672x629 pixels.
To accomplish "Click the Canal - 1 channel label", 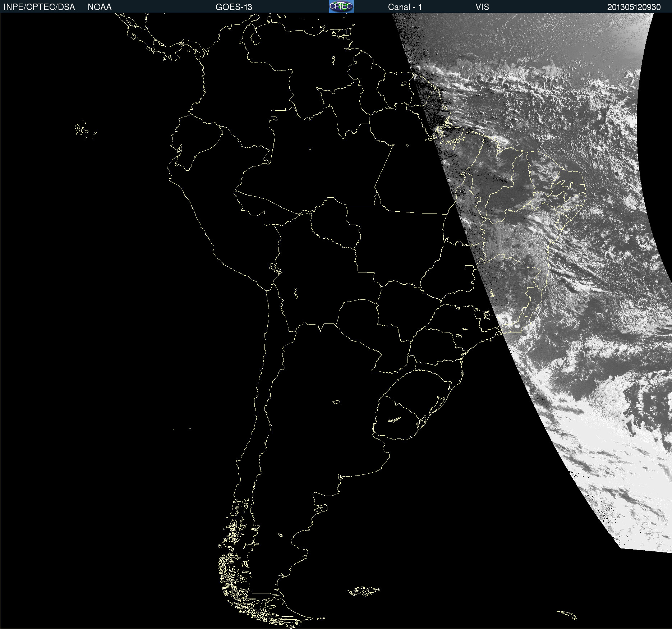I will [x=405, y=7].
